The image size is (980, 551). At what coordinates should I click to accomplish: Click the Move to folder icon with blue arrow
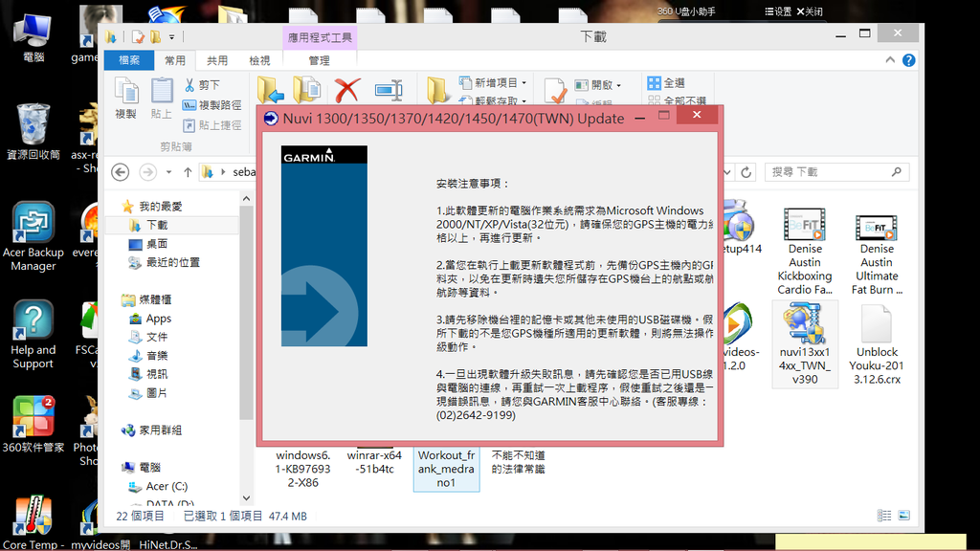pos(271,90)
